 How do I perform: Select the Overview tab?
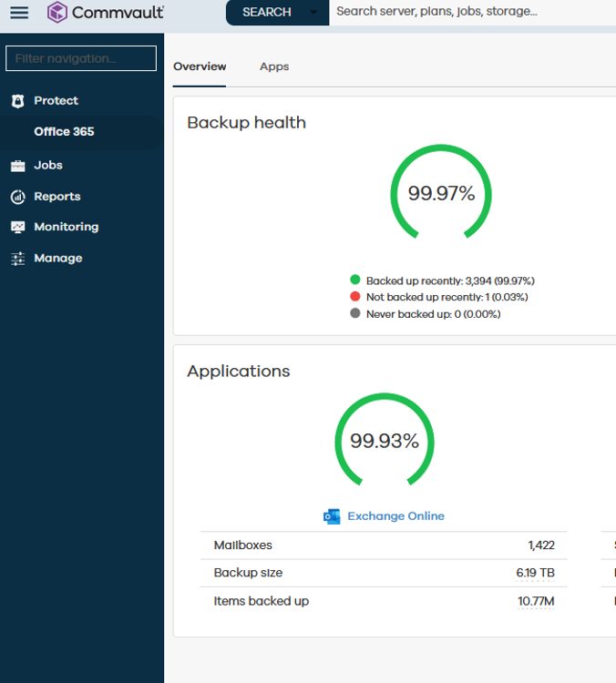pos(200,66)
